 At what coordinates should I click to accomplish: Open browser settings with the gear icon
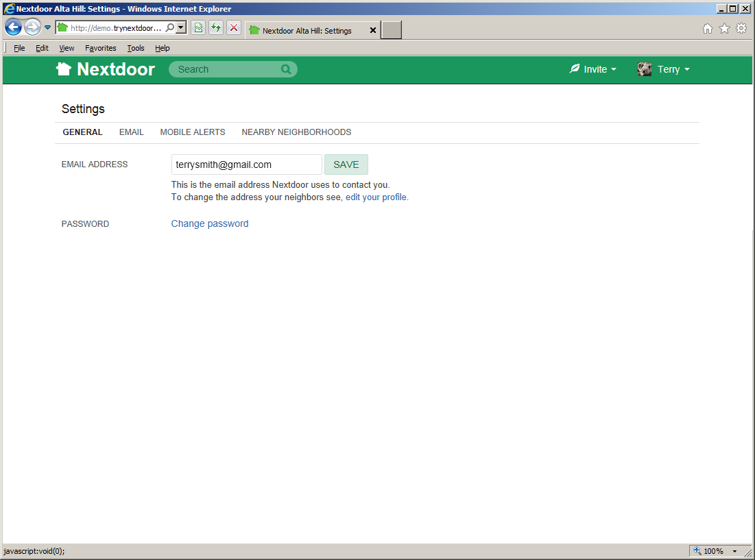[x=741, y=29]
